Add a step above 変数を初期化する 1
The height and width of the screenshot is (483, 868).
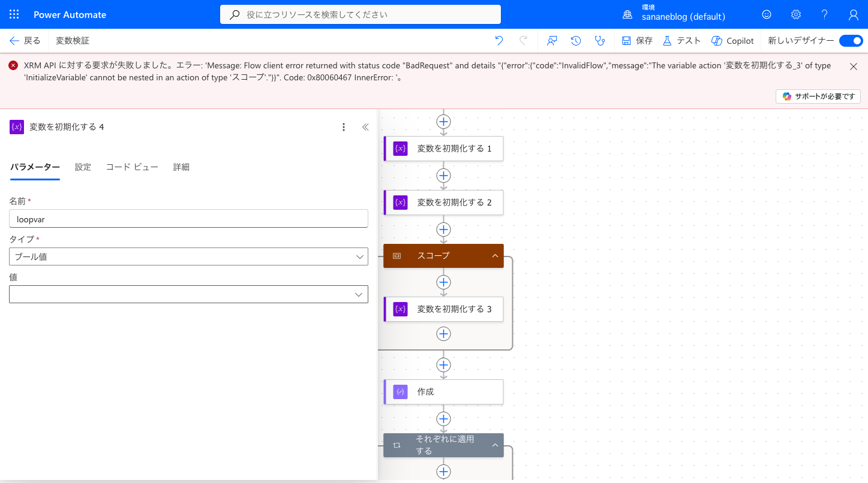[443, 122]
